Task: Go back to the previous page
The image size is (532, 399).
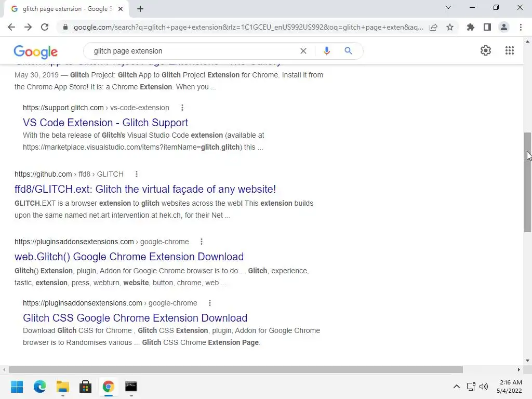Action: coord(11,27)
